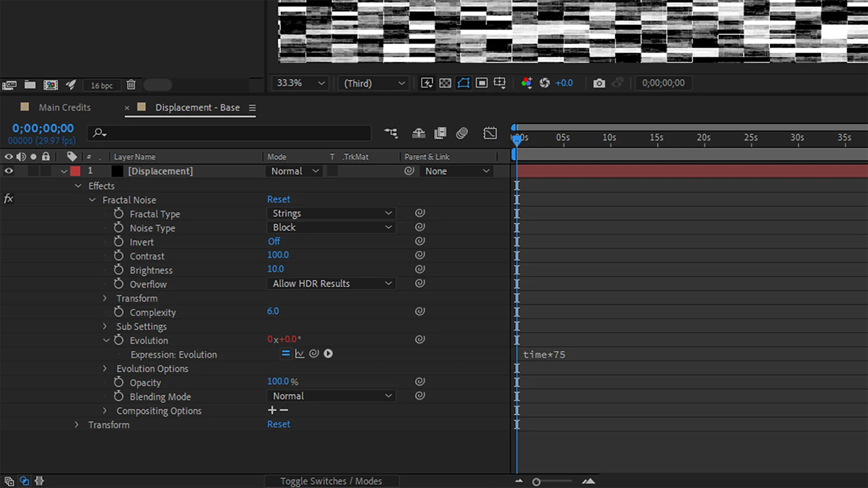Click the timeline layer search field
Viewport: 868px width, 488px height.
click(x=230, y=133)
